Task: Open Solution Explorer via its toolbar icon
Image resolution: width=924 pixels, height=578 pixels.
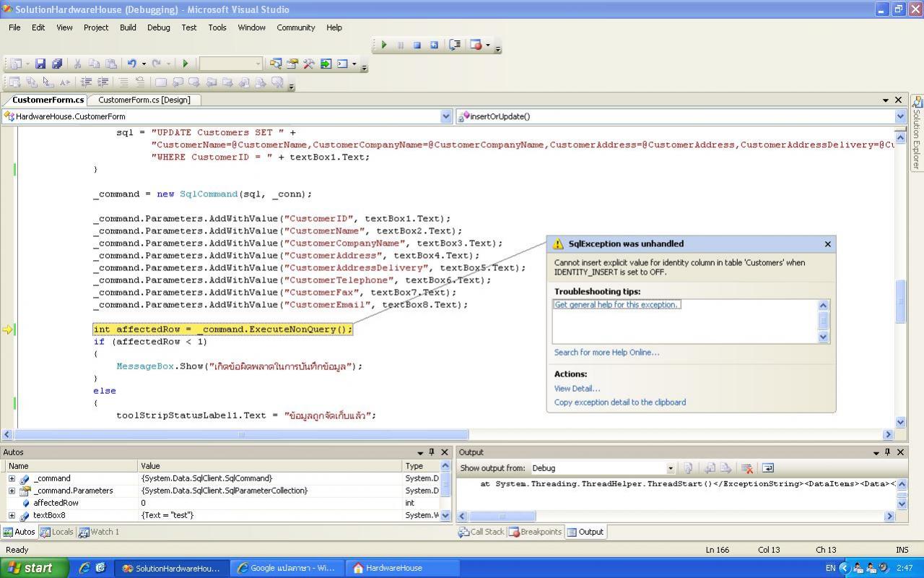Action: point(276,64)
